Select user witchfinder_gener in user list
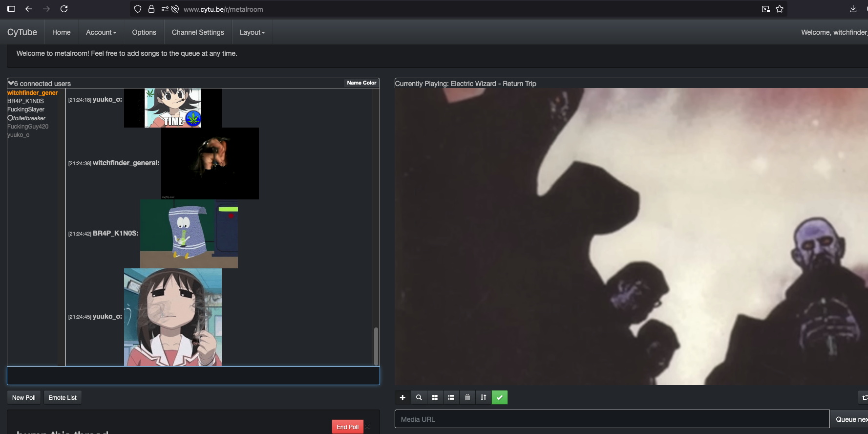Image resolution: width=868 pixels, height=434 pixels. [32, 93]
